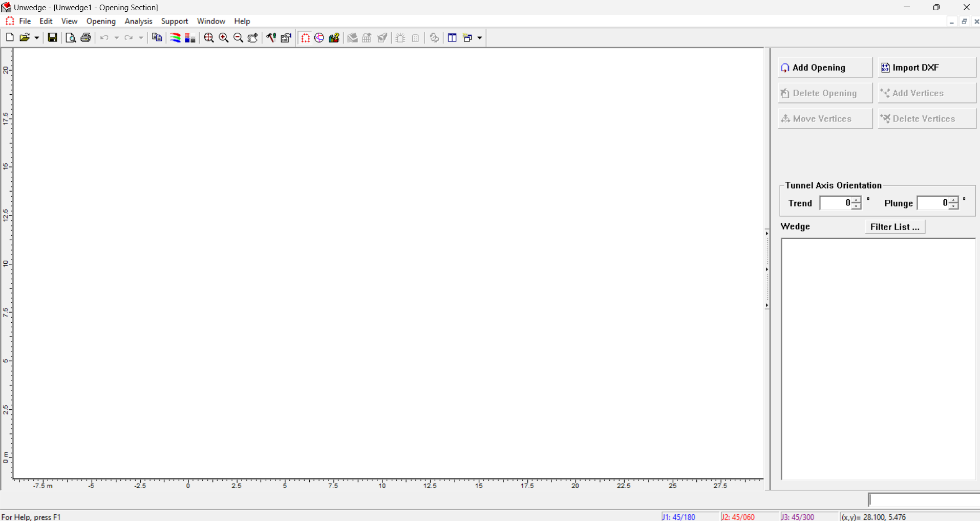
Task: Expand the Undo history dropdown arrow
Action: (x=117, y=37)
